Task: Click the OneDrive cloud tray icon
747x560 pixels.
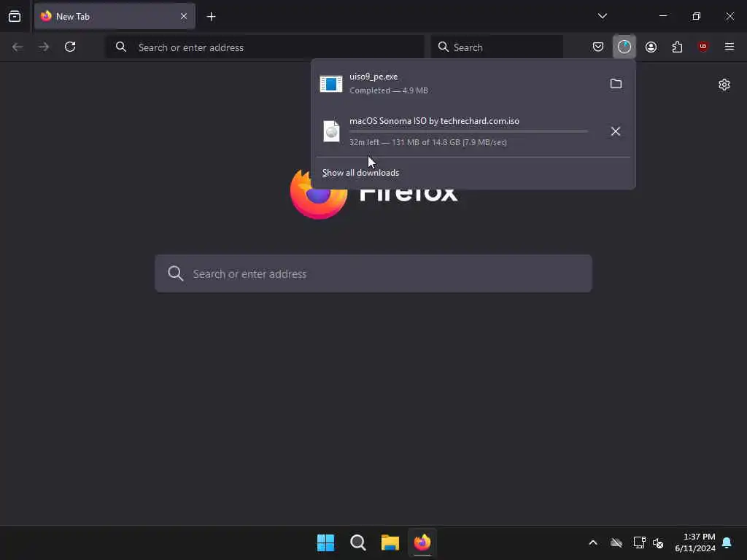Action: (616, 542)
